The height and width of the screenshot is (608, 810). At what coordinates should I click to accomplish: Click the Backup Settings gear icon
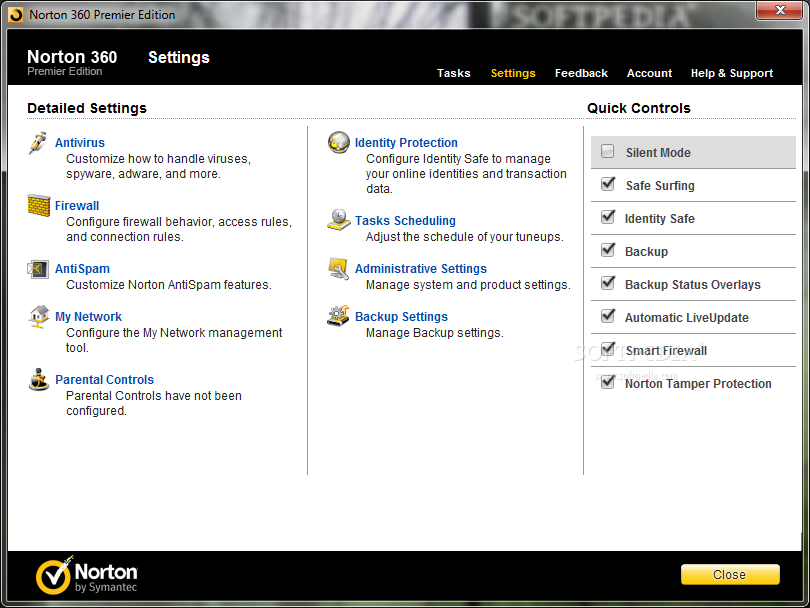tap(339, 316)
